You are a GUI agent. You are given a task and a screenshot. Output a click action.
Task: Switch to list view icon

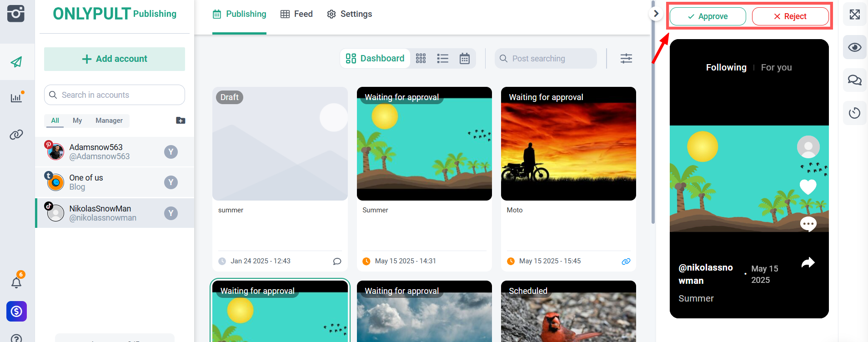click(442, 59)
